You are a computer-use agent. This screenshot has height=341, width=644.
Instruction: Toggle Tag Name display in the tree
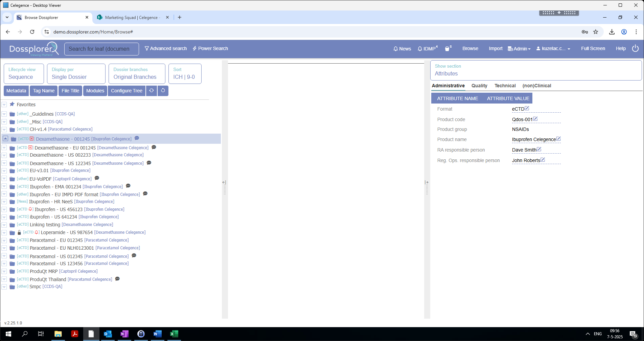[44, 91]
